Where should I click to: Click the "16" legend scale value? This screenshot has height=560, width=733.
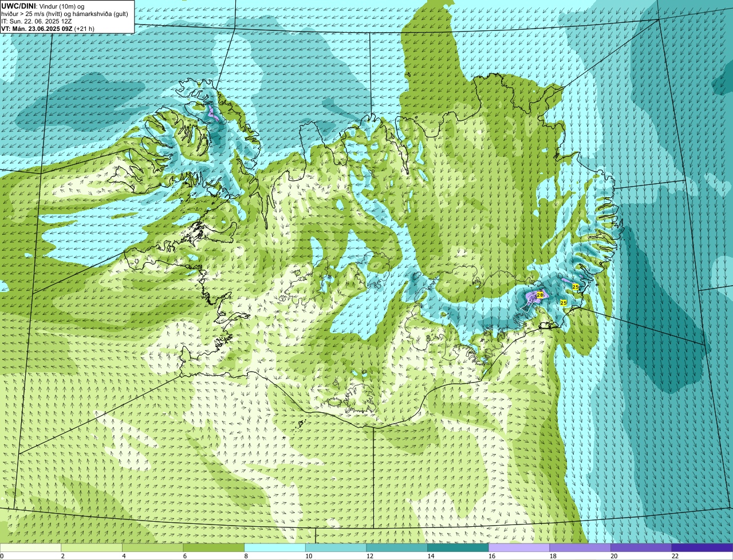[492, 556]
